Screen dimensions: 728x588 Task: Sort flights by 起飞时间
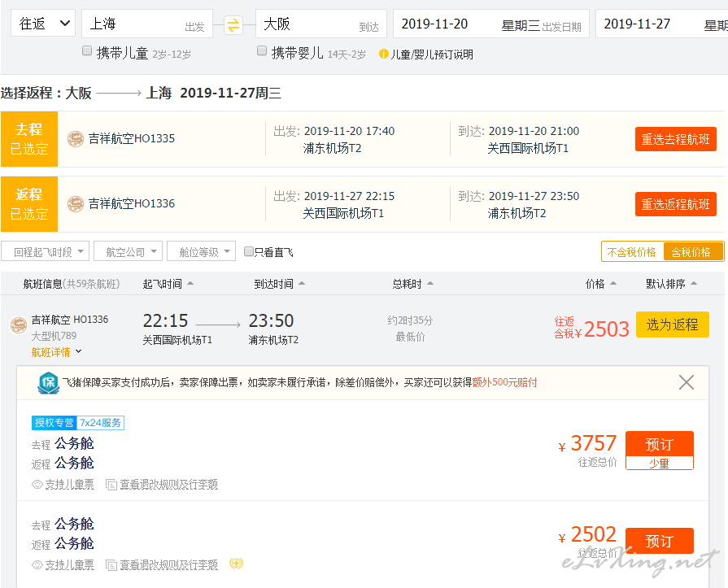[168, 284]
